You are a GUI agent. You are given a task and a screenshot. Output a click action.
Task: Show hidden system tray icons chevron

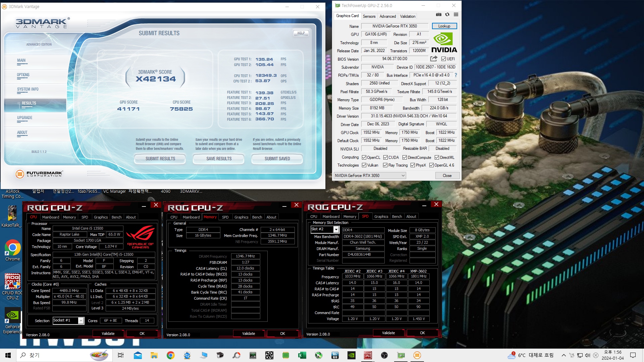[x=563, y=355]
